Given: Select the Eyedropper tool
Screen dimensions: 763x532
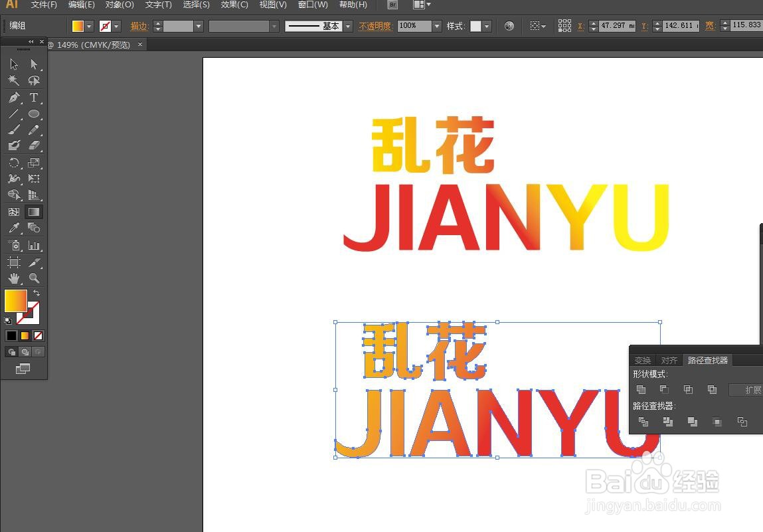Looking at the screenshot, I should [x=13, y=228].
